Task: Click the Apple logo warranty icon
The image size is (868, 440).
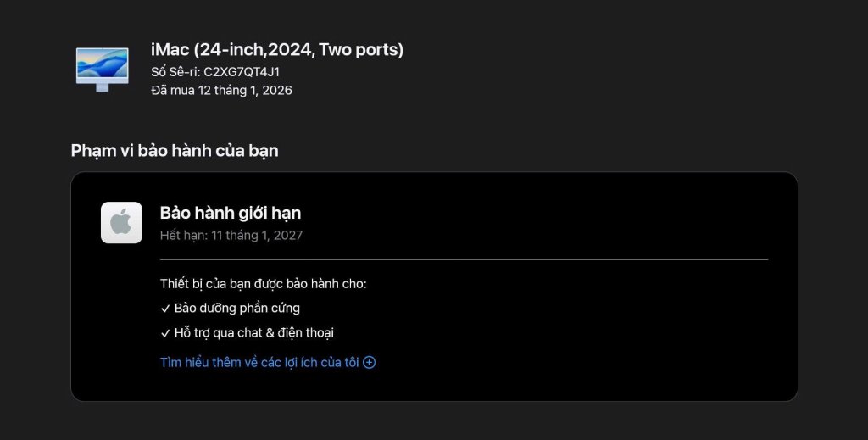Action: coord(121,222)
